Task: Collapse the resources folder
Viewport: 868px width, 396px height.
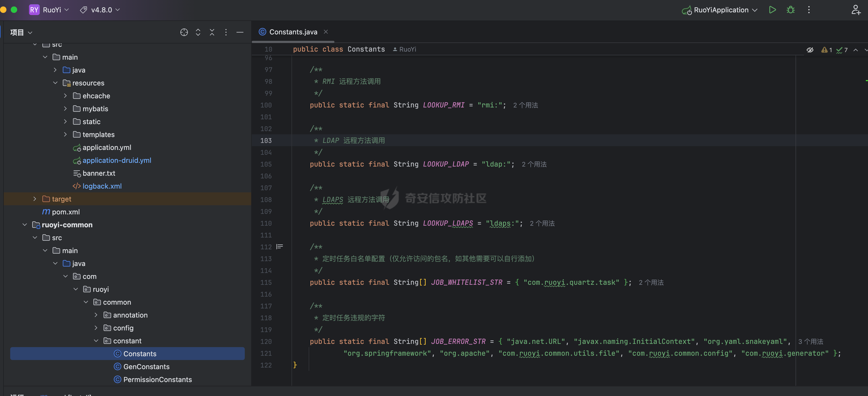Action: click(x=55, y=83)
